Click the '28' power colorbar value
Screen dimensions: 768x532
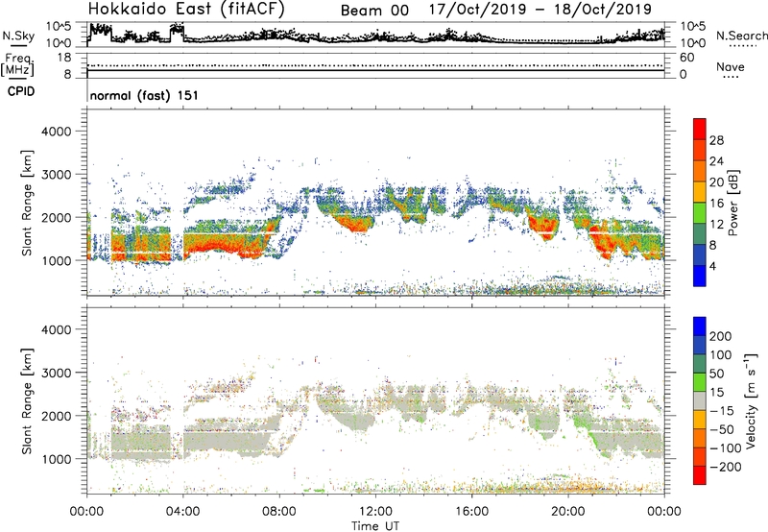[716, 140]
